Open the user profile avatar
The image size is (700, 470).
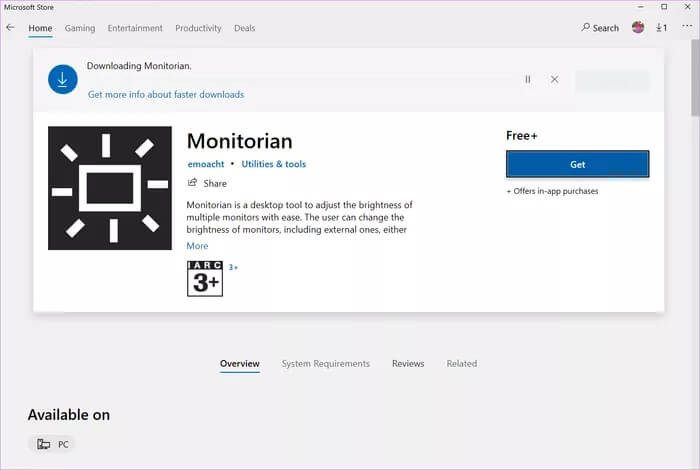pos(638,28)
